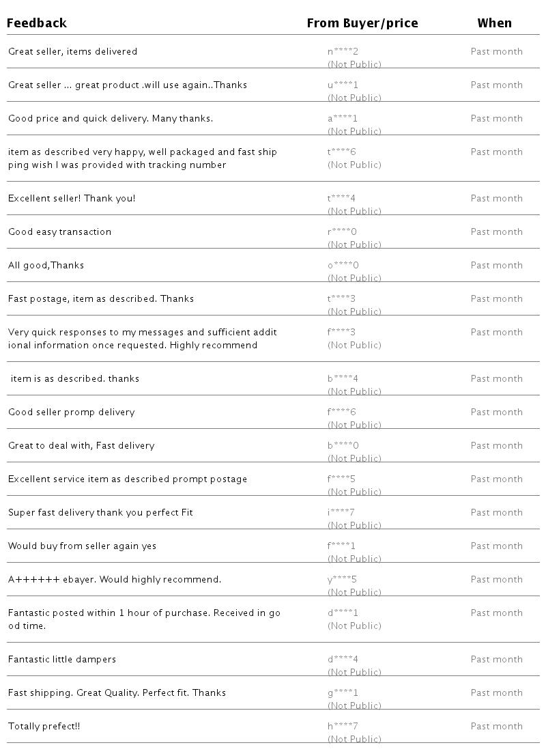Select the "Fantastic little dampers" comment
The height and width of the screenshot is (756, 546).
click(x=62, y=660)
